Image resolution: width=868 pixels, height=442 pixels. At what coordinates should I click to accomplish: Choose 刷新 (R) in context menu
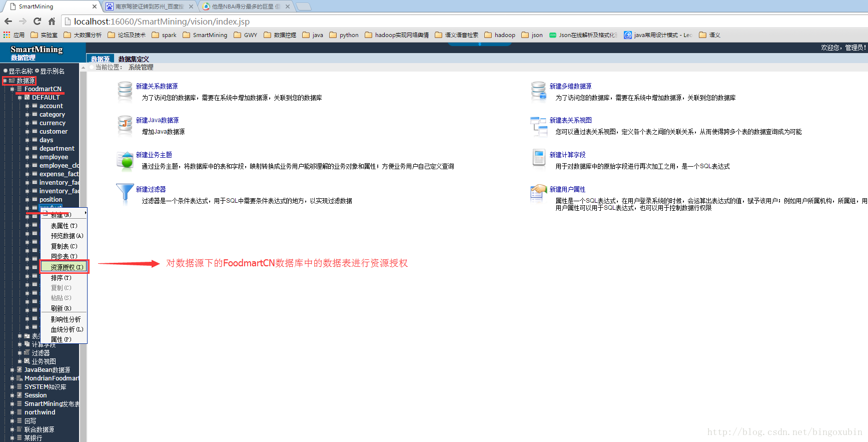click(64, 308)
